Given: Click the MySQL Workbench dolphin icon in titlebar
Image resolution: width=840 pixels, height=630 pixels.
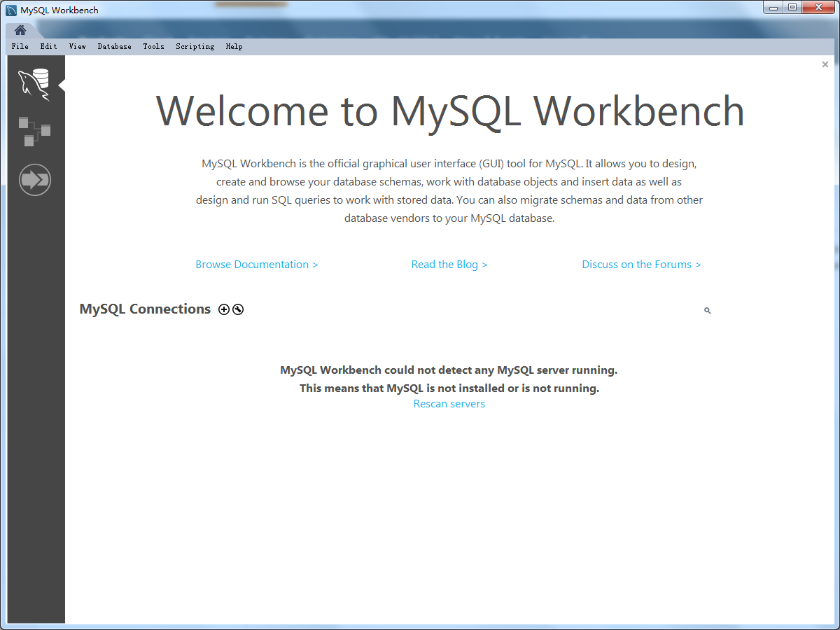Looking at the screenshot, I should point(9,9).
